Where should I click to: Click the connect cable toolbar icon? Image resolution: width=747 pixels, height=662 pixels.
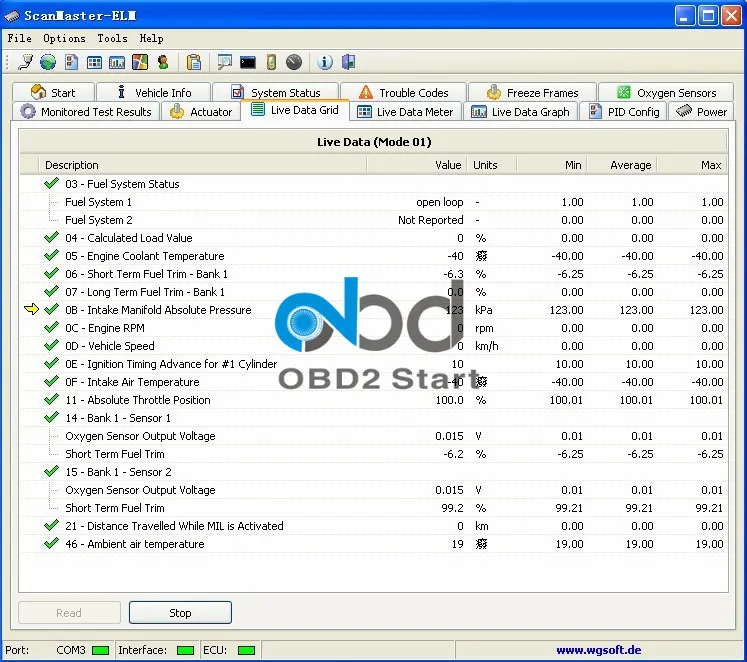(26, 62)
